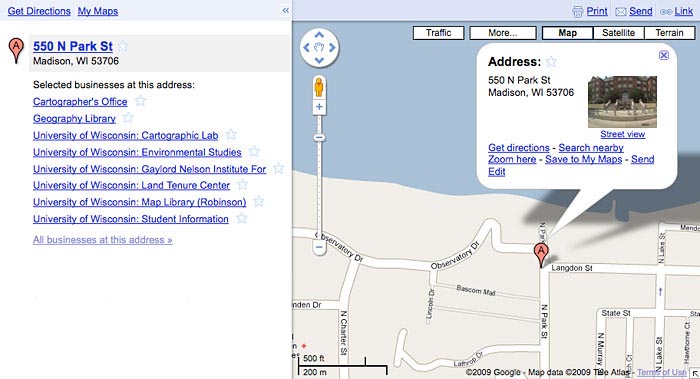Click the red A marker in sidebar
The height and width of the screenshot is (379, 700).
[17, 50]
